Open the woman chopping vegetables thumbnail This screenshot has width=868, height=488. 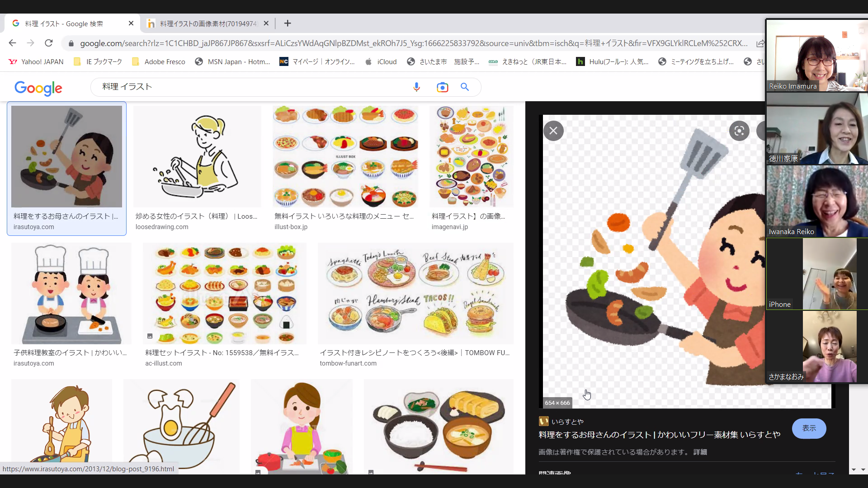tap(302, 427)
